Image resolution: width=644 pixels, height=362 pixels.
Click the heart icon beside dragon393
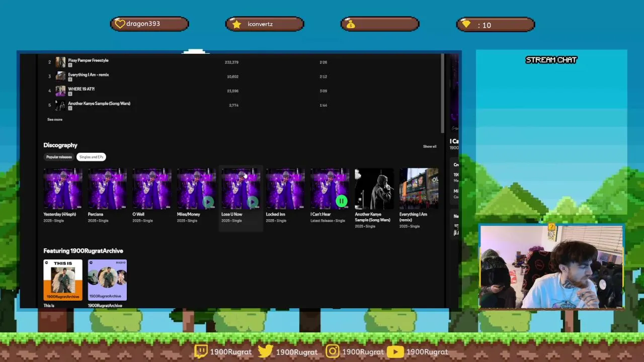(x=120, y=24)
